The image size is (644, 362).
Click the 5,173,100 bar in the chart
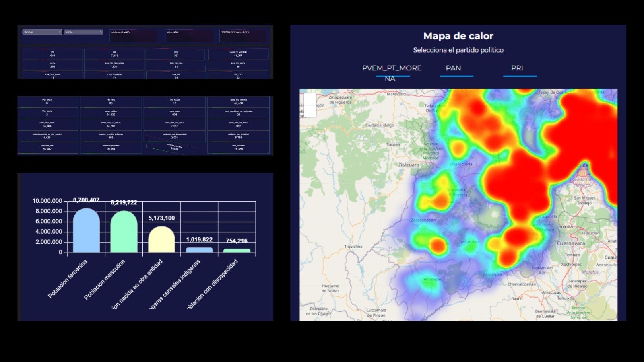(161, 240)
